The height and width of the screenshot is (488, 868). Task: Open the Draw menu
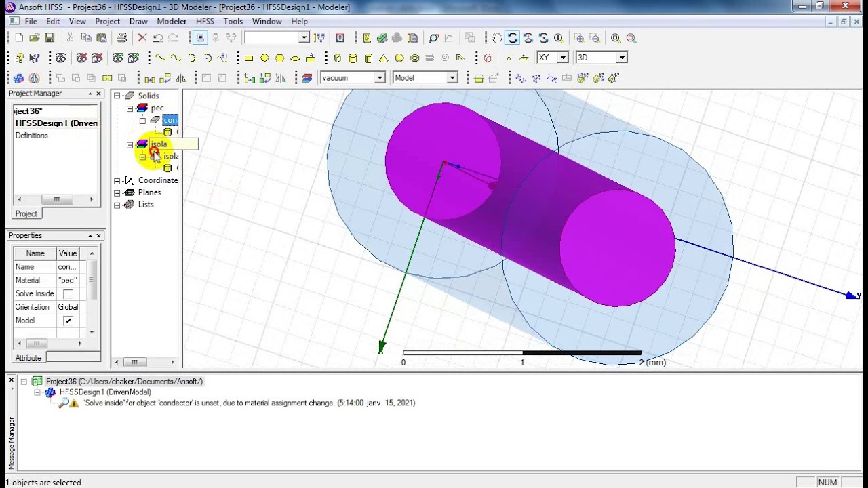(138, 21)
